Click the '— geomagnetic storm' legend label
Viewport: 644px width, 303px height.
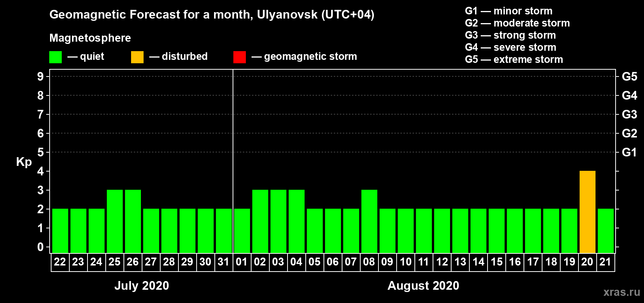[304, 57]
